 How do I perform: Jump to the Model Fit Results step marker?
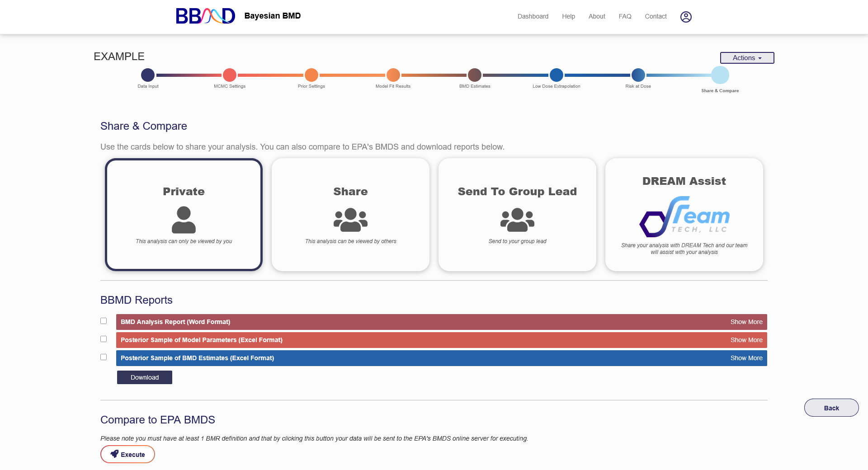point(393,75)
